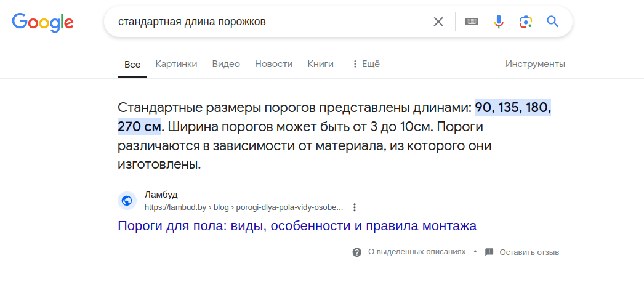The height and width of the screenshot is (290, 644).
Task: Expand the Ещё more options menu
Action: (x=366, y=64)
